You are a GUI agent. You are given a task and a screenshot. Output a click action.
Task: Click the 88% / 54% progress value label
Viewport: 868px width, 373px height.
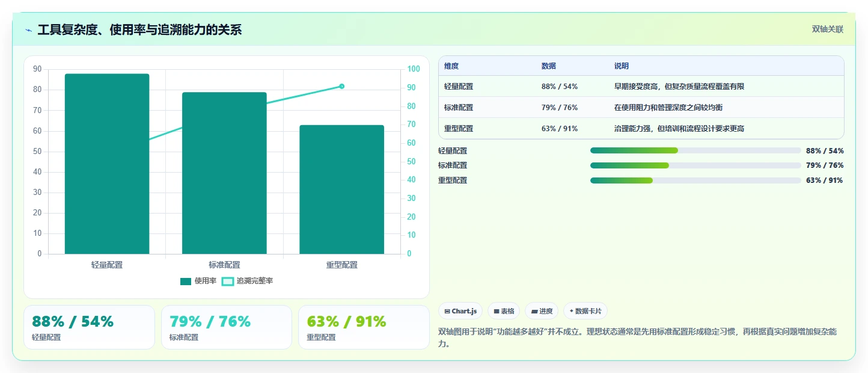pyautogui.click(x=825, y=150)
